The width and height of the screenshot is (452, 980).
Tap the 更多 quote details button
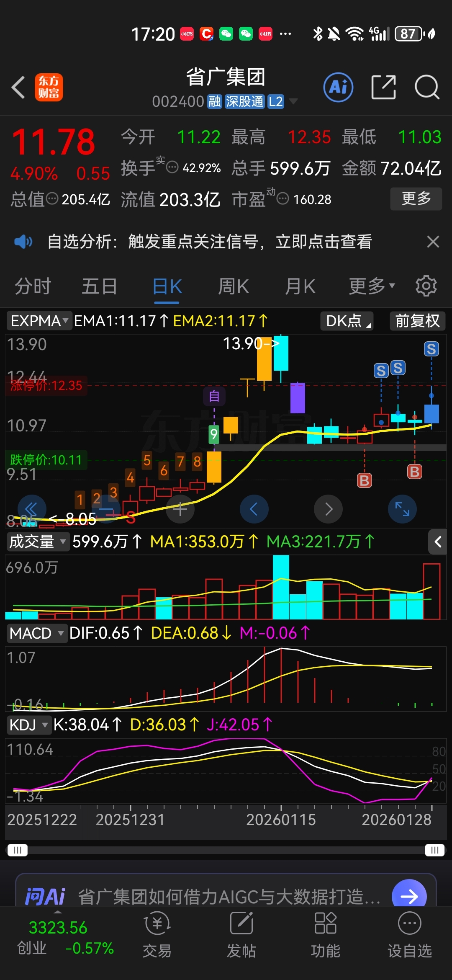point(416,199)
